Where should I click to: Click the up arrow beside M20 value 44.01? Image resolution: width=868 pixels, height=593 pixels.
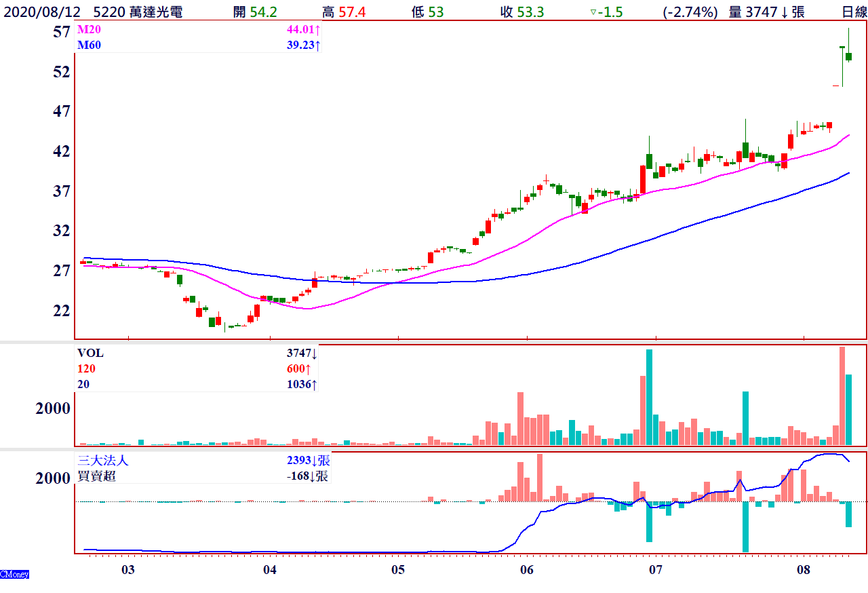click(317, 31)
